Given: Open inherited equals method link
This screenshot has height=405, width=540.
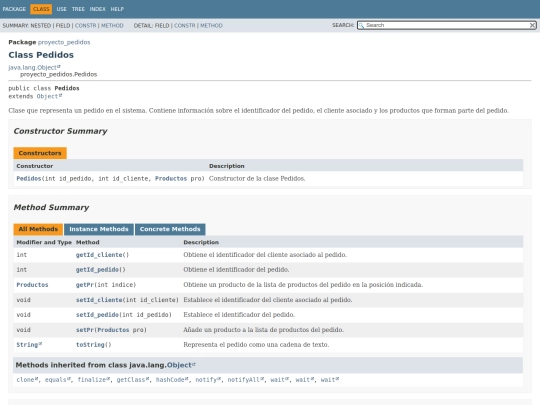Looking at the screenshot, I should [x=58, y=380].
